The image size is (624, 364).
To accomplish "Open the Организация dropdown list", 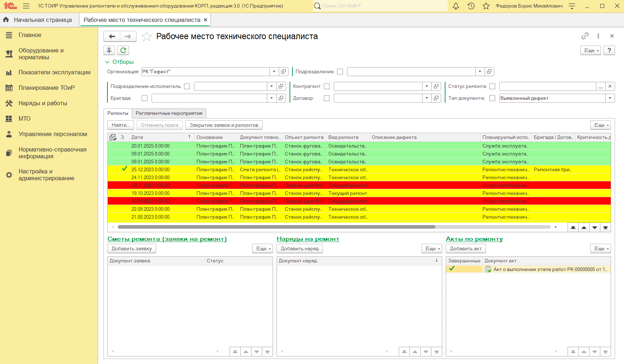I will 274,71.
